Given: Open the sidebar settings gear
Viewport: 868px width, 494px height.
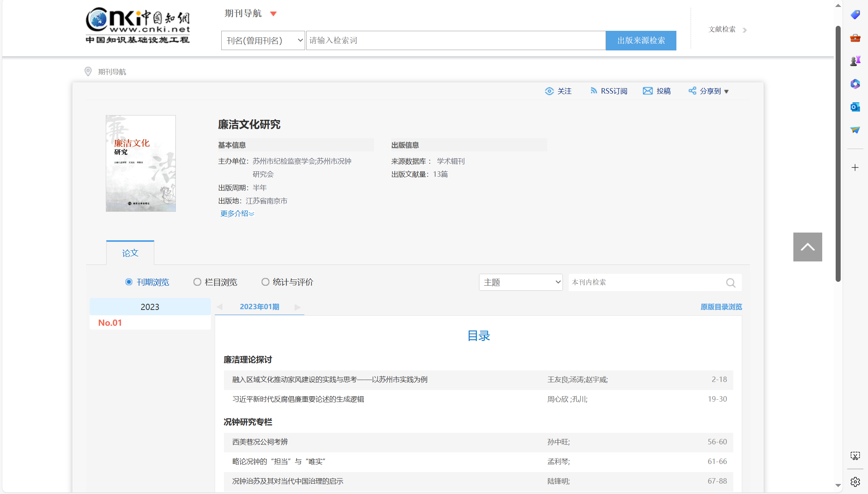Looking at the screenshot, I should (855, 482).
